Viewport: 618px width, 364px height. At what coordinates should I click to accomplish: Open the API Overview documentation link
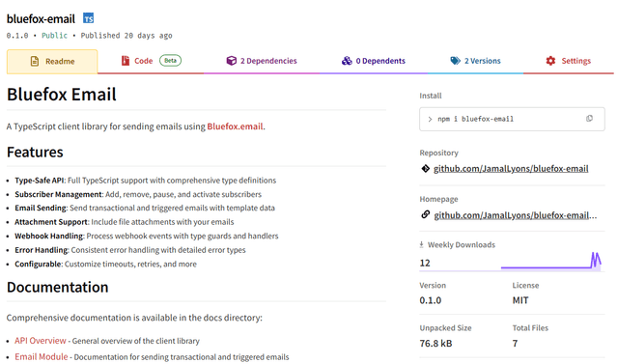41,341
